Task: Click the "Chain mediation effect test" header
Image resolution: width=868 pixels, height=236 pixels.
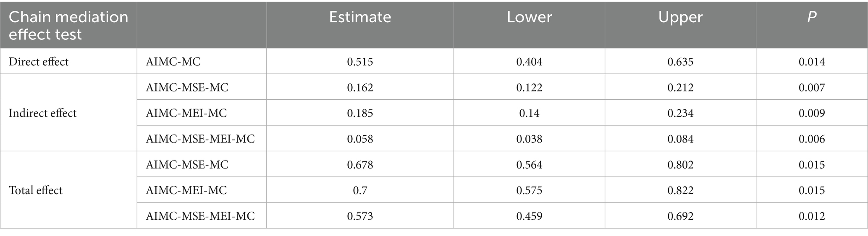Action: [x=68, y=25]
